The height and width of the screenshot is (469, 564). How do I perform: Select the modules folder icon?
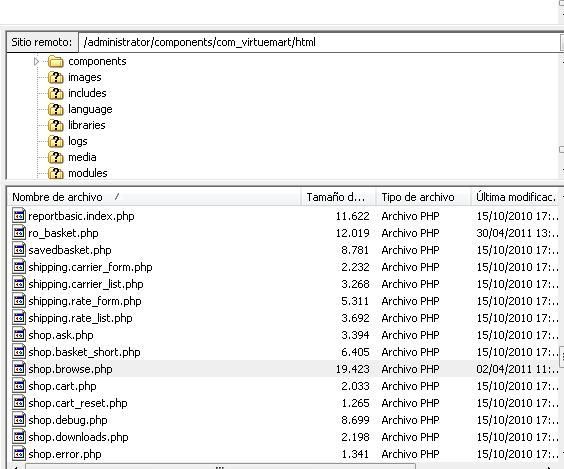pos(56,173)
